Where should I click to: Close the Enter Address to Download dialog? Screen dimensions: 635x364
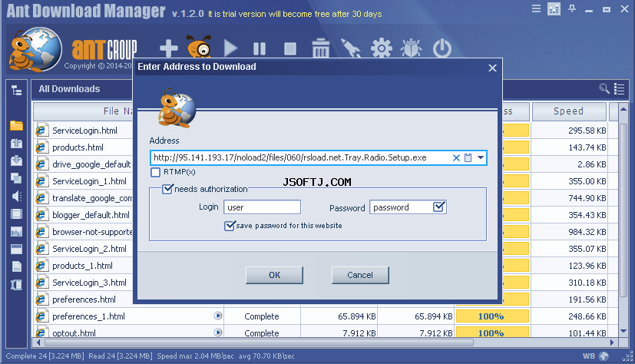tap(492, 68)
